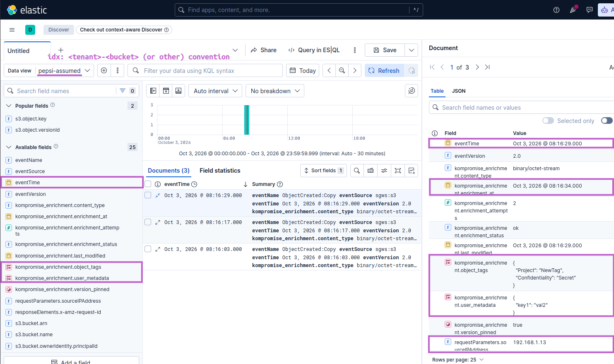
Task: Expand the Save options arrow
Action: [412, 50]
